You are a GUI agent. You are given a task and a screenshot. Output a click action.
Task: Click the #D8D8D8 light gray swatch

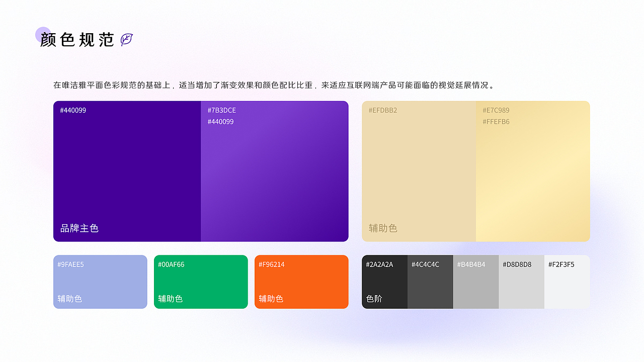(x=521, y=282)
